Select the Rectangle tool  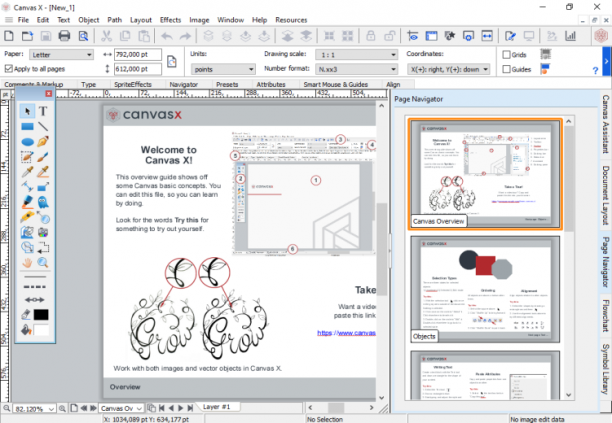click(x=27, y=126)
